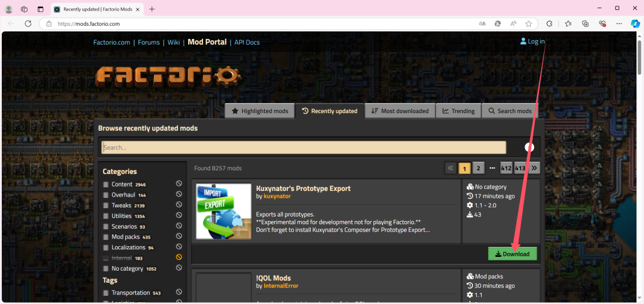644x304 pixels.
Task: Click the exclude icon next to Utilities
Action: (x=179, y=216)
